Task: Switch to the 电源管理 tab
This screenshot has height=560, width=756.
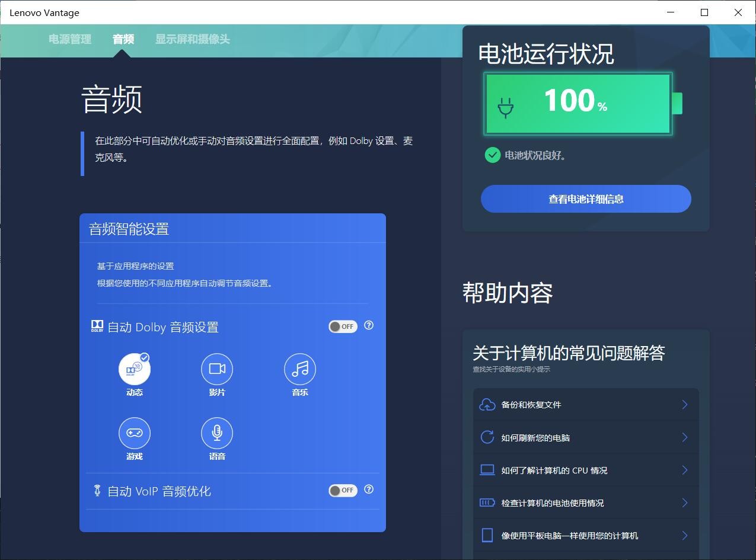Action: click(70, 39)
